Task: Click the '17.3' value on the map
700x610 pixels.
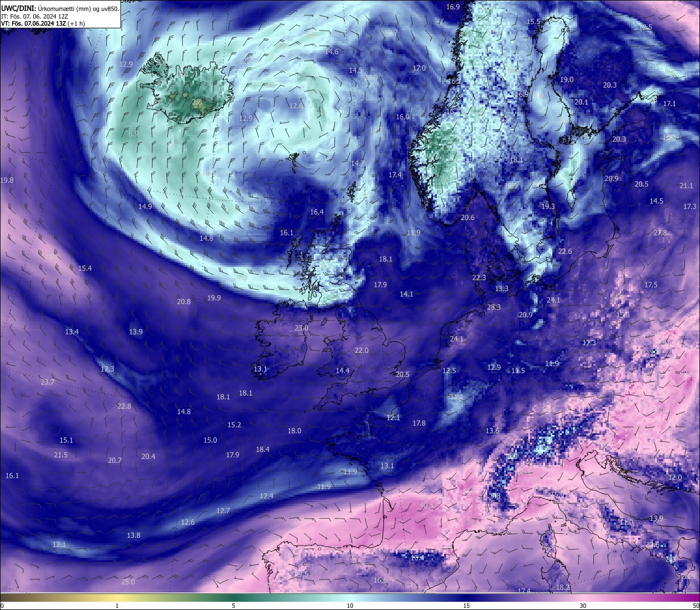Action: coord(690,207)
